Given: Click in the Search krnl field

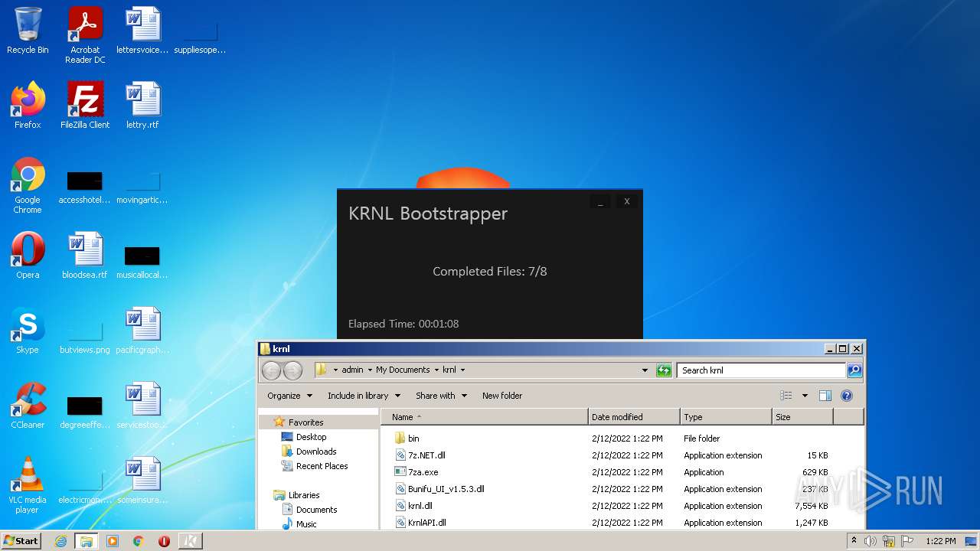Looking at the screenshot, I should pyautogui.click(x=762, y=370).
